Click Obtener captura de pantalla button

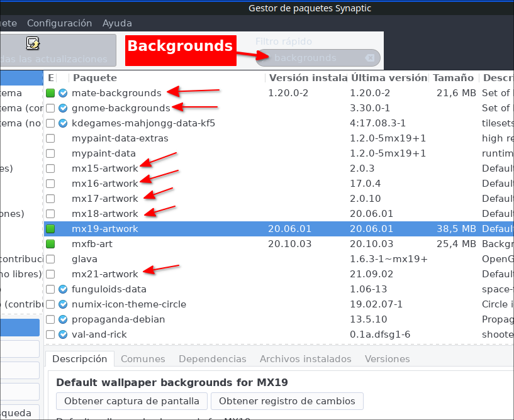coord(131,401)
